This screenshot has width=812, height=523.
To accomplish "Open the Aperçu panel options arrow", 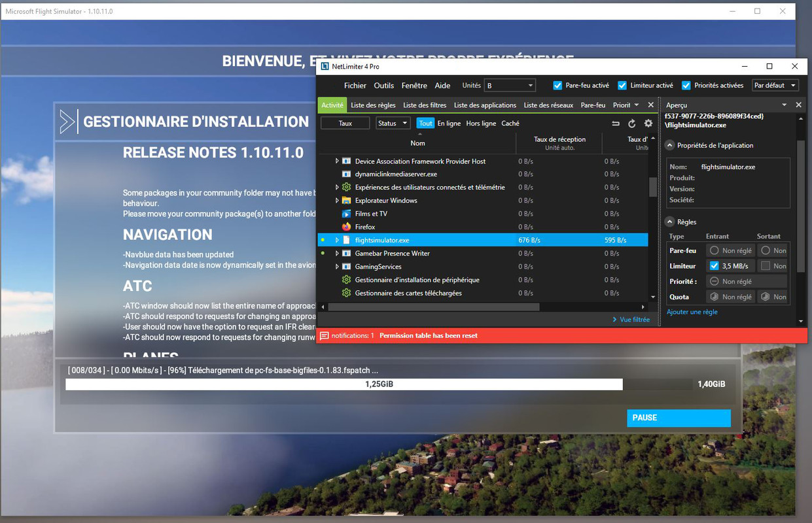I will (784, 105).
